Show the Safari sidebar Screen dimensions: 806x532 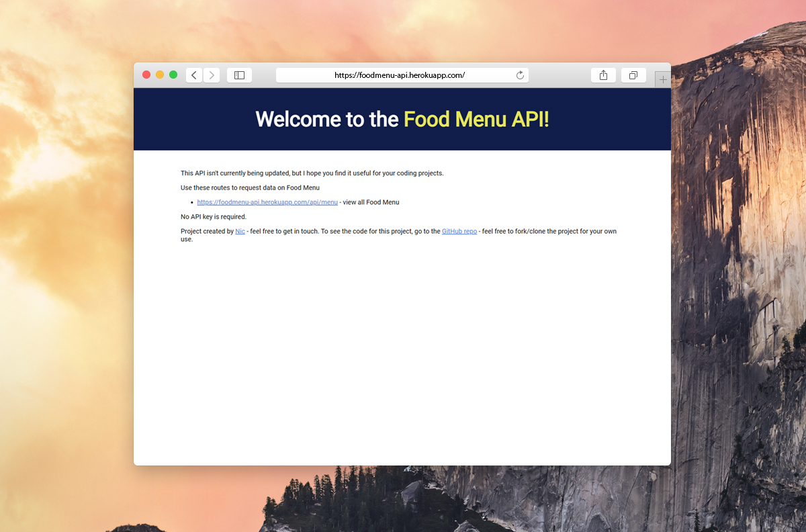(x=239, y=75)
